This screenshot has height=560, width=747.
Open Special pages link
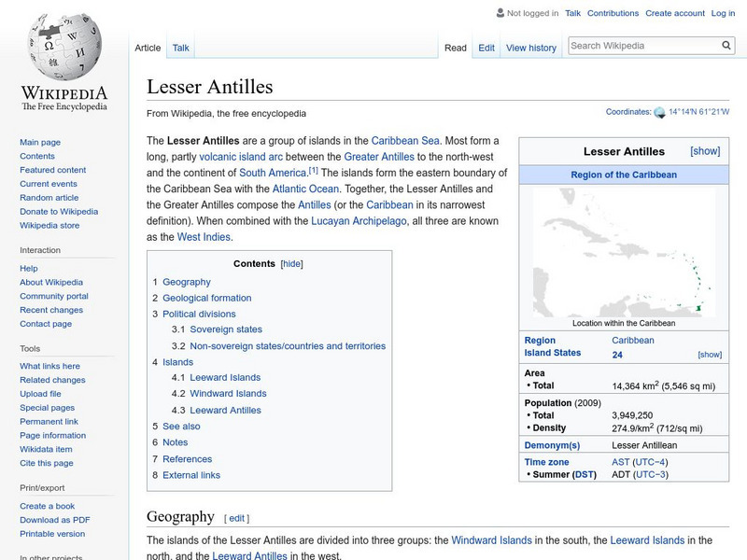(x=48, y=408)
